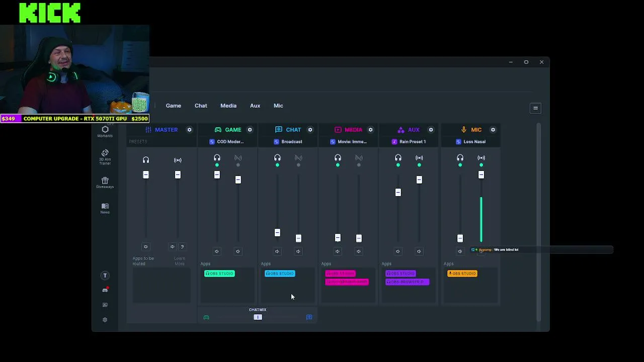Switch to the Aux tab
The height and width of the screenshot is (362, 644).
point(255,106)
